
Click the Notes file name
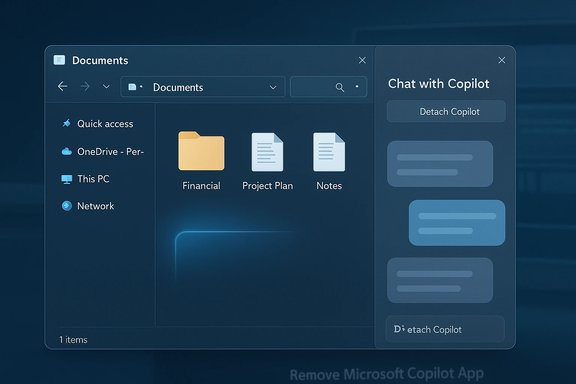click(329, 186)
